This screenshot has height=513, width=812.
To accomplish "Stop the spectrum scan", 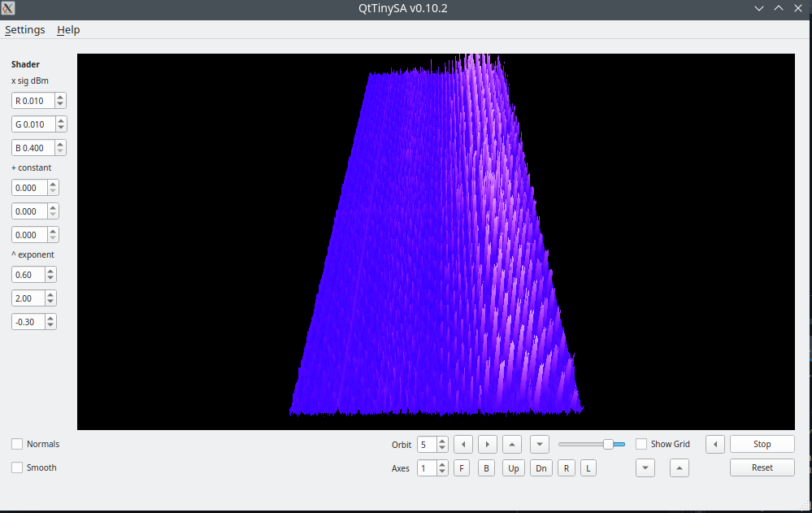I will [762, 444].
